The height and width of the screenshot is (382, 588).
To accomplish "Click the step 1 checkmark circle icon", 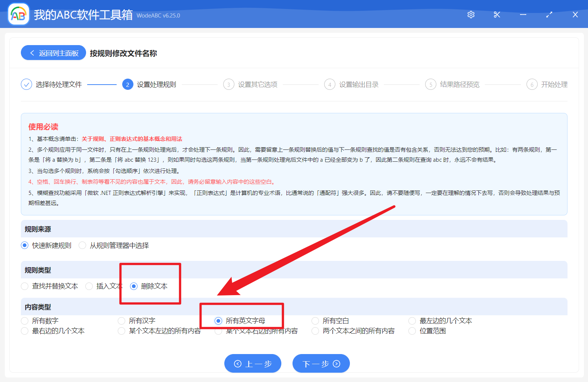I will (26, 85).
